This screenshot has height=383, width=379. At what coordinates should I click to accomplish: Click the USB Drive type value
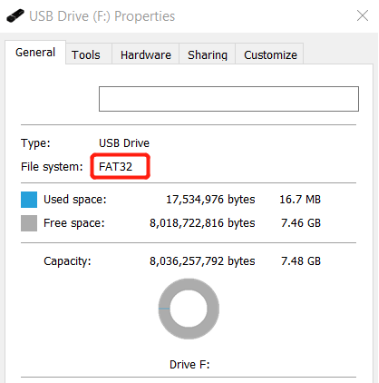tap(124, 143)
